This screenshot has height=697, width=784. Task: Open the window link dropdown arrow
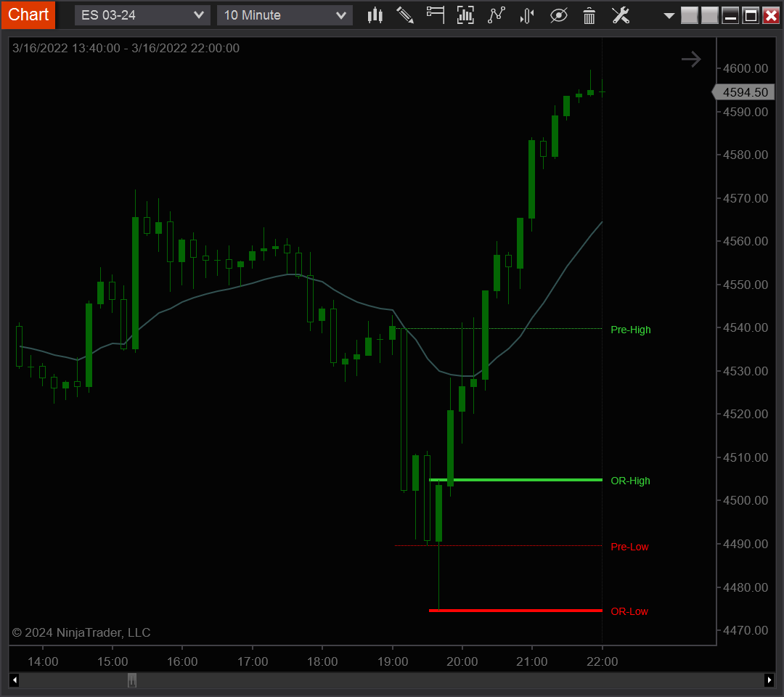(x=669, y=15)
